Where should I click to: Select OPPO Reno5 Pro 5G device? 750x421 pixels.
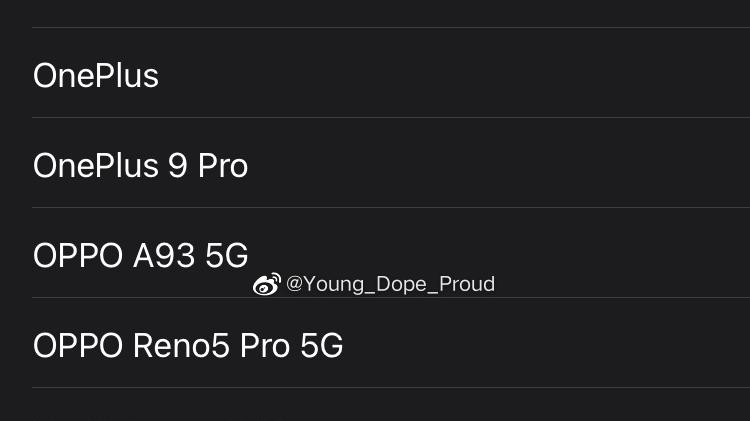point(188,346)
